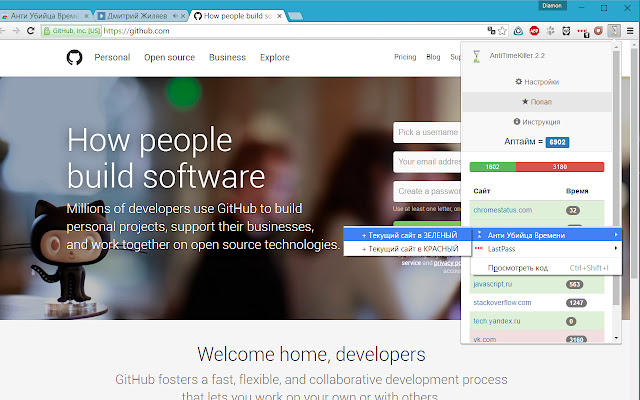The image size is (640, 400).
Task: Bookmark this page with the star icon
Action: [502, 31]
